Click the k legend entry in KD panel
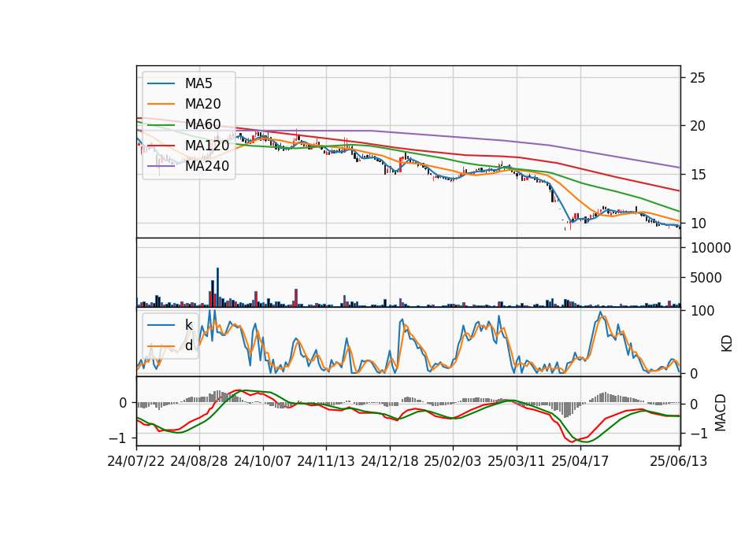 [x=188, y=325]
